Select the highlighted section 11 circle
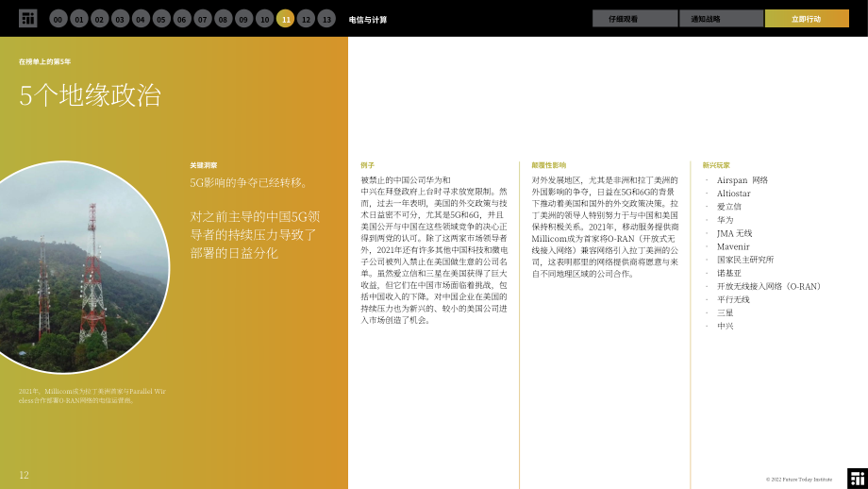Image resolution: width=868 pixels, height=489 pixels. (x=286, y=19)
